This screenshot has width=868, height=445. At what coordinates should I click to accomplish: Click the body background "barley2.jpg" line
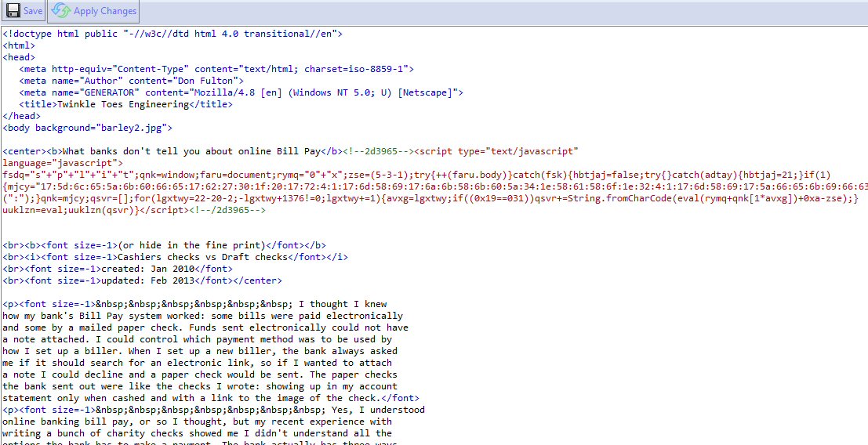coord(88,128)
